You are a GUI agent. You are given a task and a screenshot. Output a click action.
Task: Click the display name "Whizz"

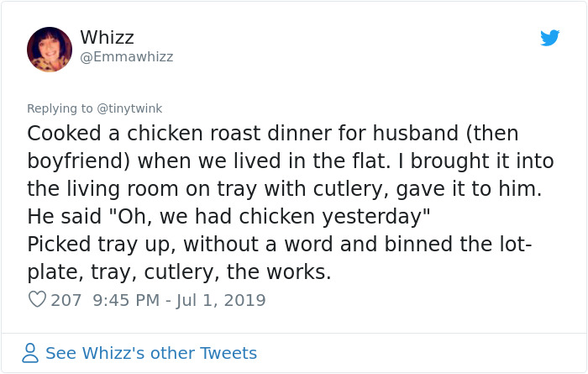107,38
